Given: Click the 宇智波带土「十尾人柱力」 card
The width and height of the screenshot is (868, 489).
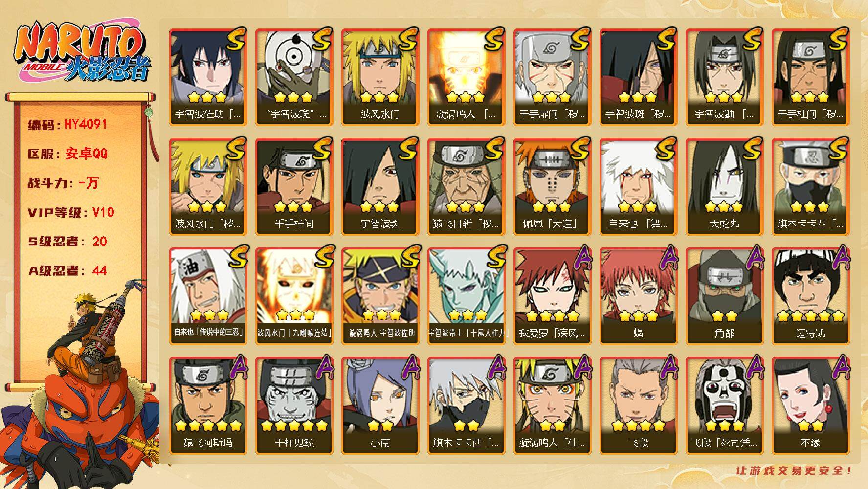Looking at the screenshot, I should (x=466, y=296).
